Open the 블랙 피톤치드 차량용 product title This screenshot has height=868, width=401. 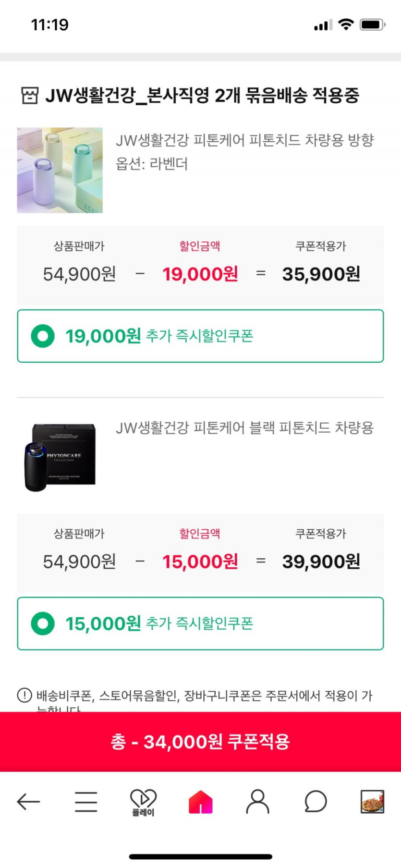pos(244,428)
